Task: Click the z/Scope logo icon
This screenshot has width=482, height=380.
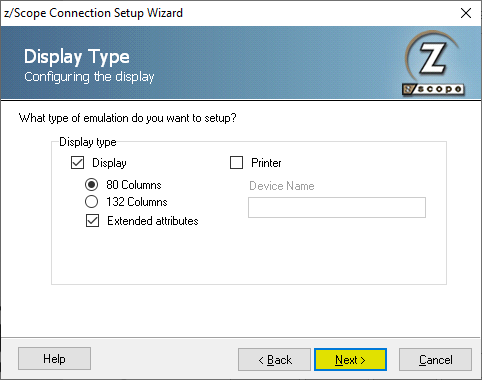Action: pyautogui.click(x=433, y=63)
